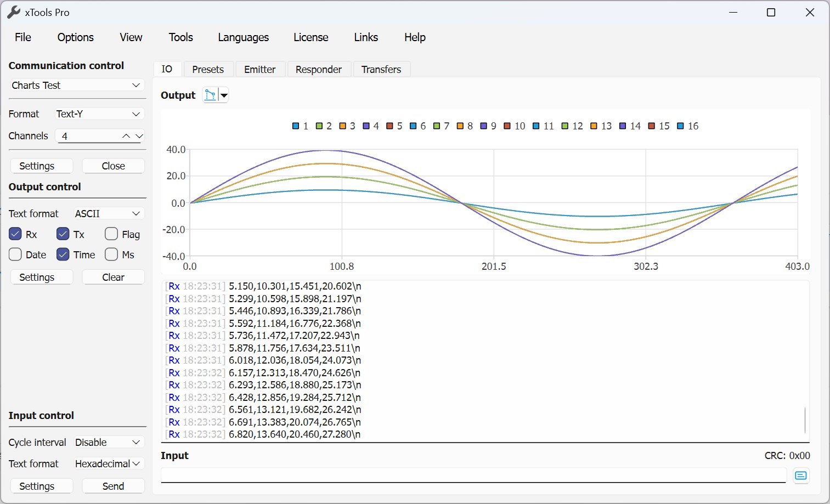Enable the Date checkbox
Screen dimensions: 830x504
(15, 254)
